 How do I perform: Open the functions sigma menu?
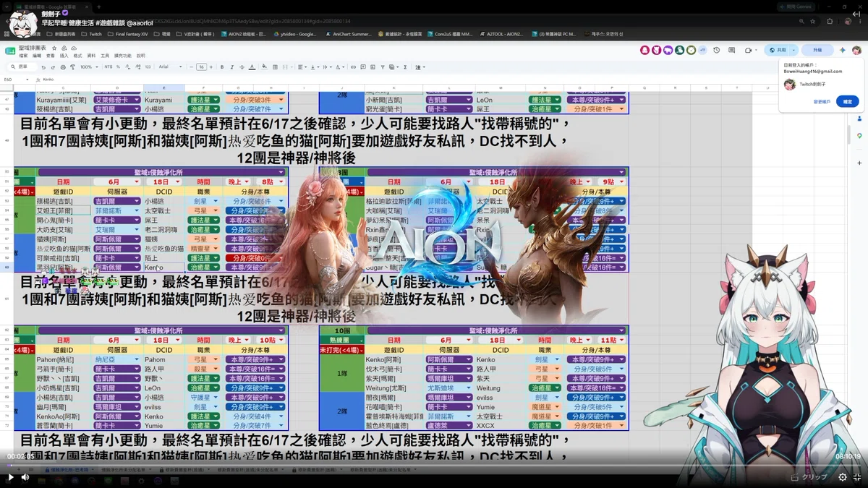tap(405, 67)
